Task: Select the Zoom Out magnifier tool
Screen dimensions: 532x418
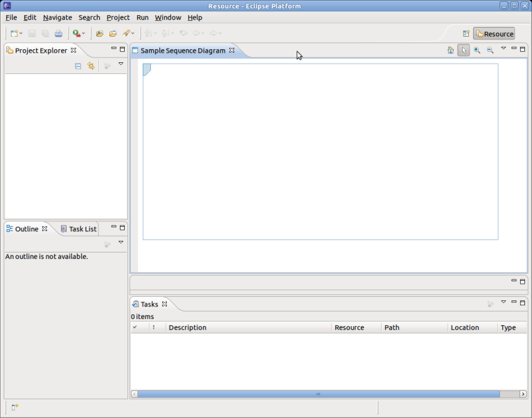Action: (x=490, y=51)
